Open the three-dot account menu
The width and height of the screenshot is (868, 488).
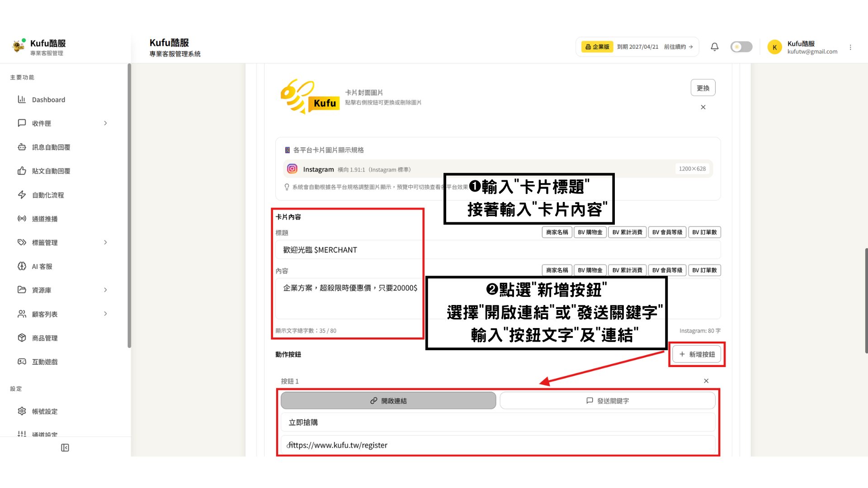[850, 47]
